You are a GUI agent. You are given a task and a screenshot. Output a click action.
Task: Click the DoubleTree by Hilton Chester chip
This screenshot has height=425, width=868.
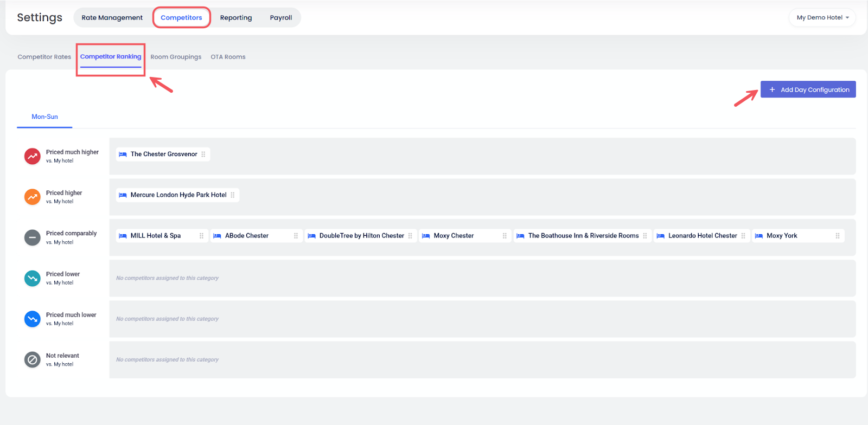[361, 236]
